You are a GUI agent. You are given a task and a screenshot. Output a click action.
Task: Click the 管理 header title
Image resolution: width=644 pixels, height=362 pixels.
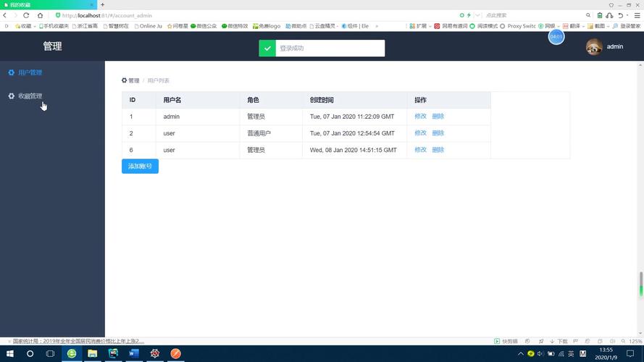pos(53,46)
